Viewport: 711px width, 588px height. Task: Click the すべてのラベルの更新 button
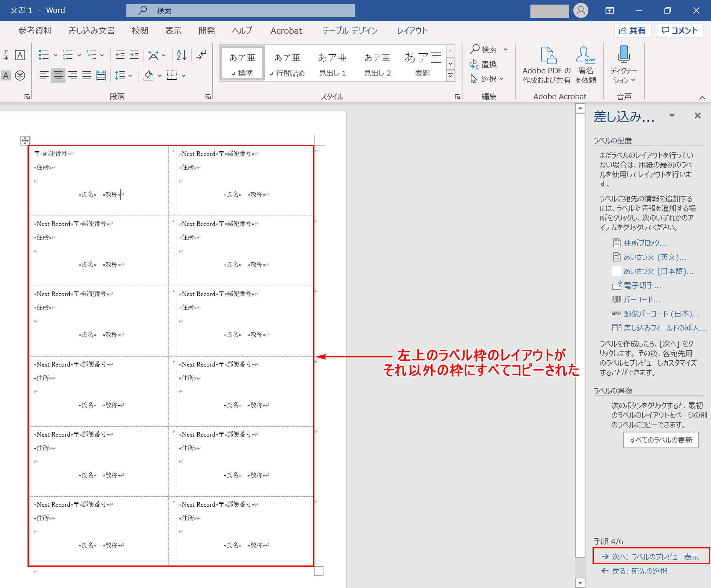(x=661, y=440)
